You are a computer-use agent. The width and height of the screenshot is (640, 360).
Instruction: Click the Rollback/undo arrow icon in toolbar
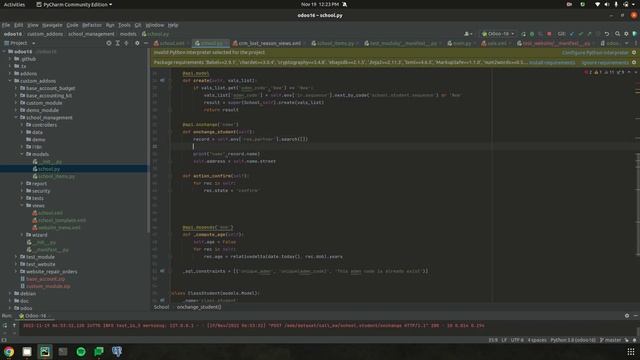(x=607, y=34)
